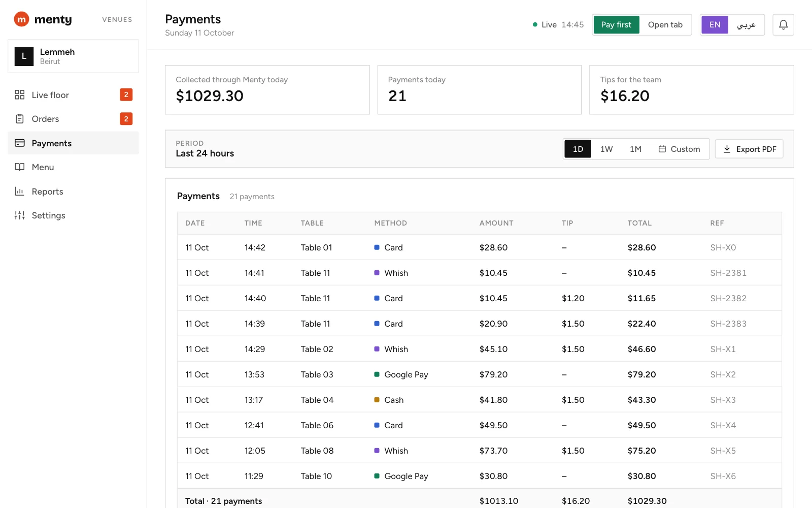812x508 pixels.
Task: Open the Custom period picker
Action: pos(679,149)
